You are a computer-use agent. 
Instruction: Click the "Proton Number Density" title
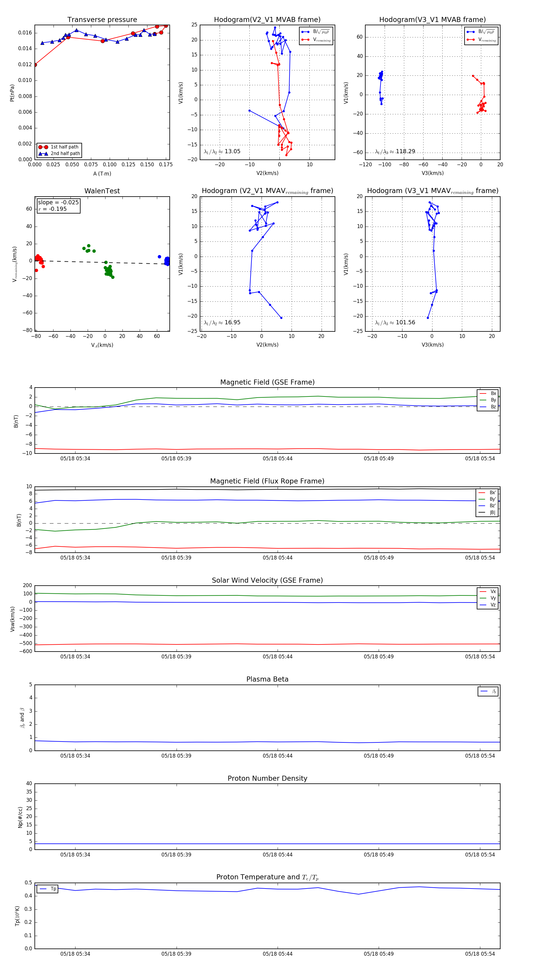(267, 778)
